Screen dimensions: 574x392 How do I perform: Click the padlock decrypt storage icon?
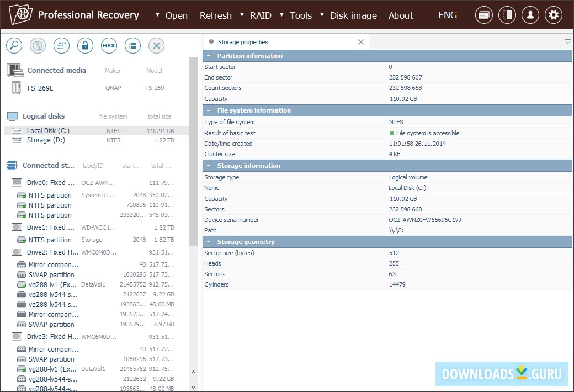pos(85,46)
